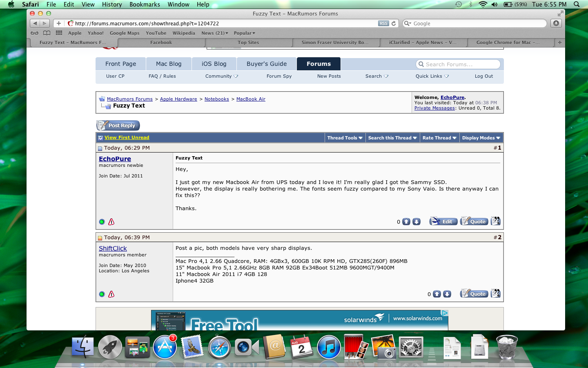
Task: Open New Posts link
Action: [329, 76]
